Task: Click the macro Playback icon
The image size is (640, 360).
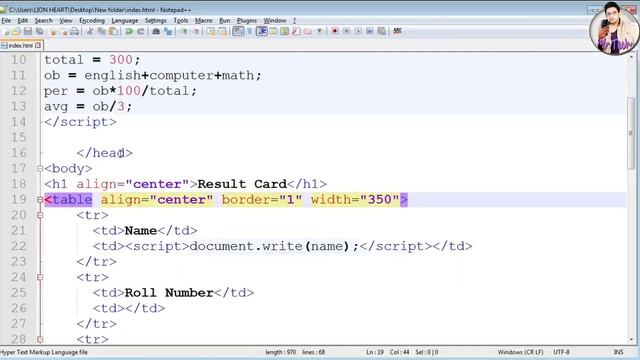Action: (358, 31)
